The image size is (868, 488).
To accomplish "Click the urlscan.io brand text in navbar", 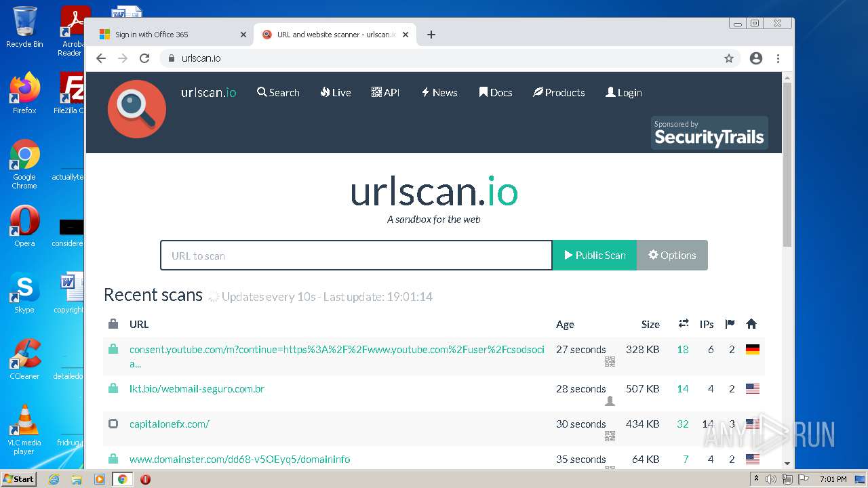I will tap(209, 93).
